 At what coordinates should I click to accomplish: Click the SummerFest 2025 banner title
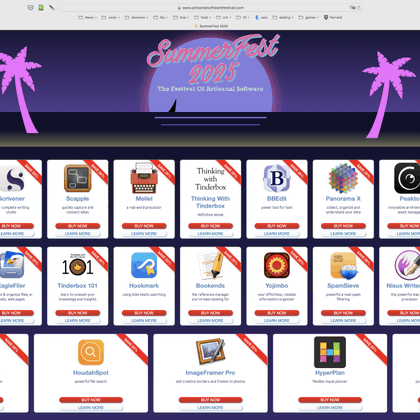(213, 58)
